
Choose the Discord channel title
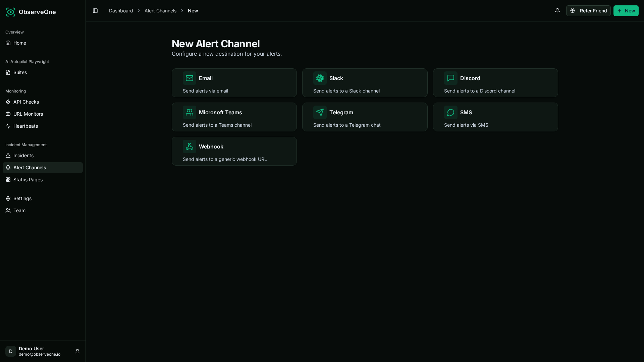pyautogui.click(x=470, y=78)
